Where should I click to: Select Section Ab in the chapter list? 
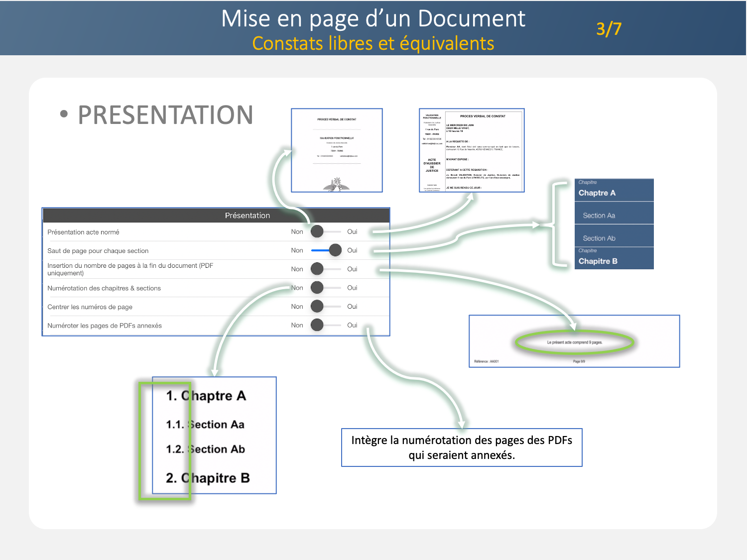[614, 238]
